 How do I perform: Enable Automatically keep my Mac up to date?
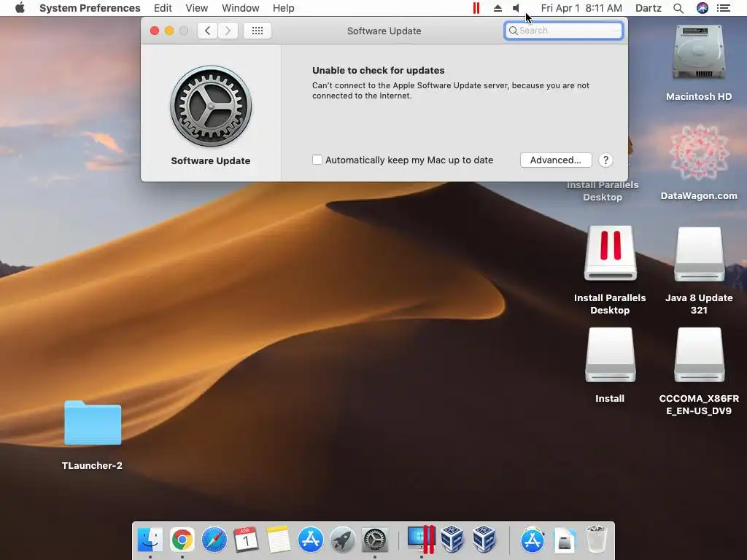click(317, 160)
